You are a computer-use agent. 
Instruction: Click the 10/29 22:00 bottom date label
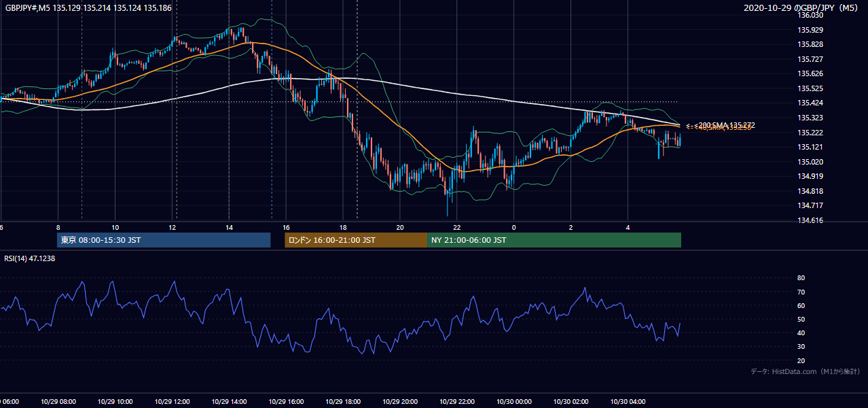[x=457, y=402]
